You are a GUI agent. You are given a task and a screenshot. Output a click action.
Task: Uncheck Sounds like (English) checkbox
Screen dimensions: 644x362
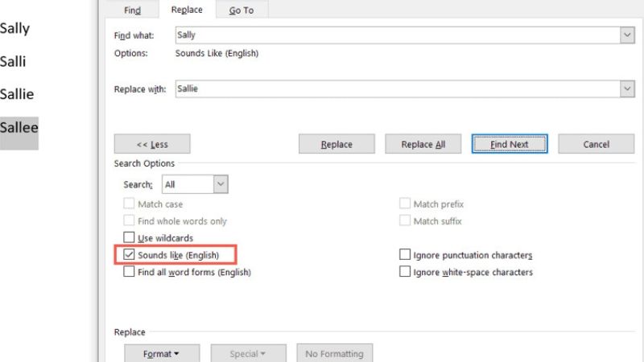[129, 254]
